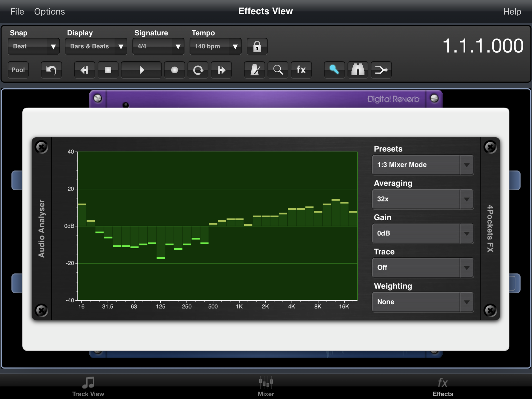The height and width of the screenshot is (399, 532).
Task: Open the Weighting dropdown set to None
Action: coord(423,302)
